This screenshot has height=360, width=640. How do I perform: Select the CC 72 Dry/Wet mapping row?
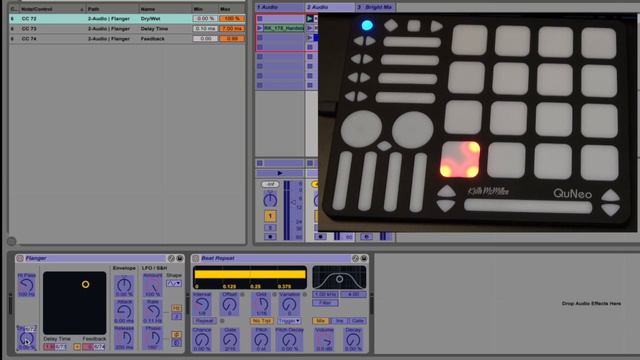[x=127, y=19]
